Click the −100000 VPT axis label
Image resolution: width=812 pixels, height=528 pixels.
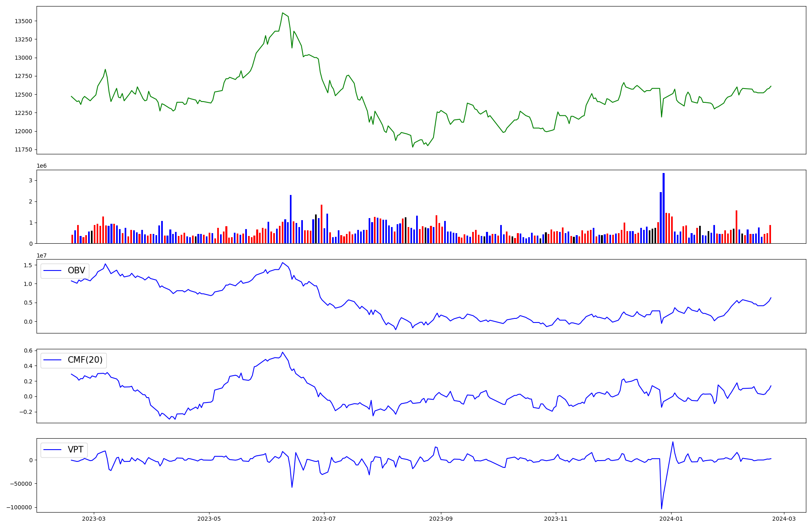coord(20,508)
